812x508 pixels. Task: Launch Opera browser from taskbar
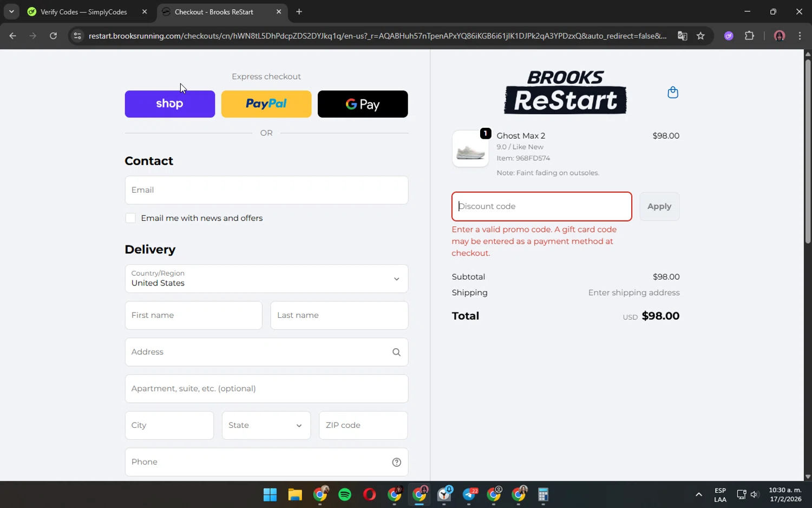[x=370, y=494]
